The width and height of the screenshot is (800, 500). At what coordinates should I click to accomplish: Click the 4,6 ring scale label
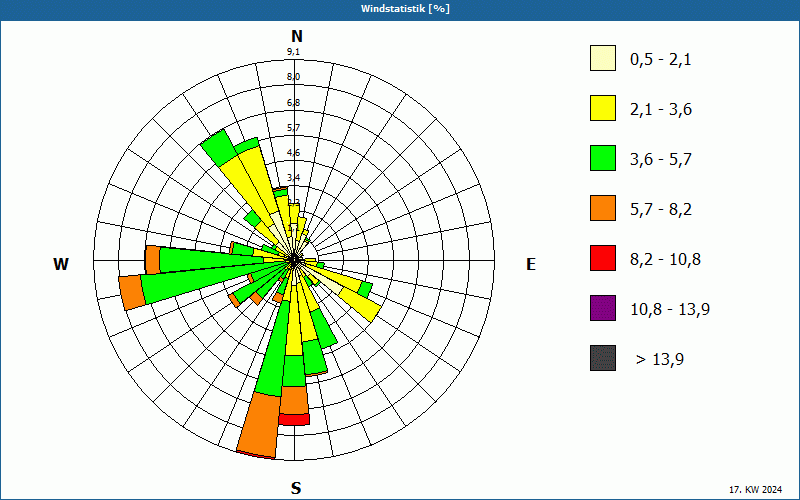tap(293, 153)
